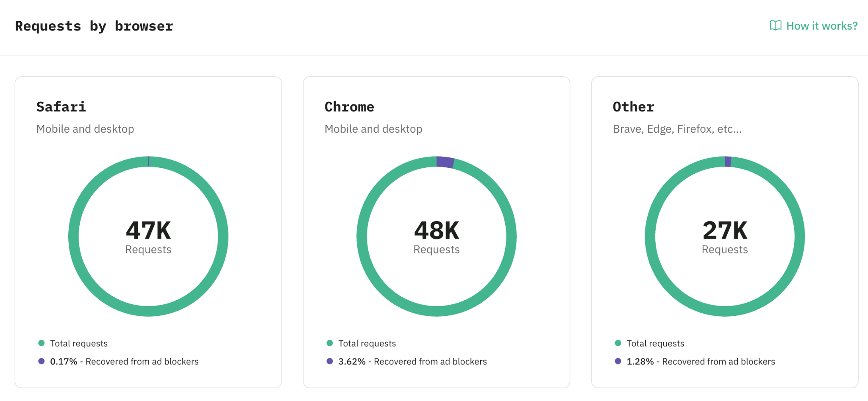Click '3.62% - Recovered from ad blockers' label
868x401 pixels.
click(412, 362)
